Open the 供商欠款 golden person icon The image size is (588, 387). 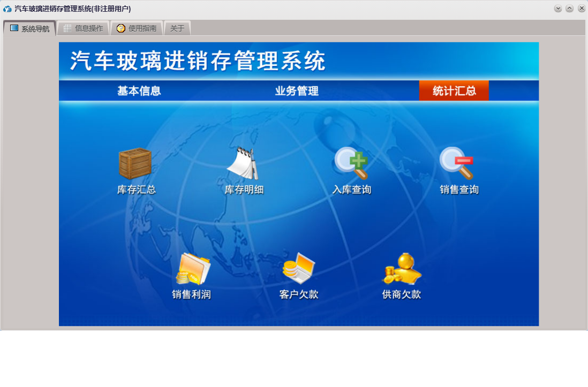tap(402, 268)
